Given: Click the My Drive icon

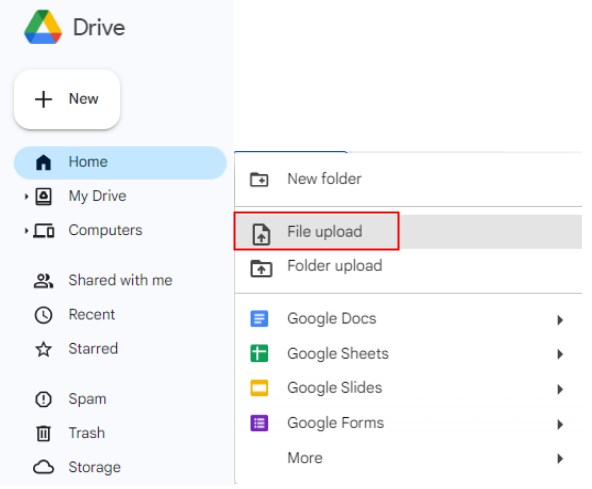Looking at the screenshot, I should [43, 197].
